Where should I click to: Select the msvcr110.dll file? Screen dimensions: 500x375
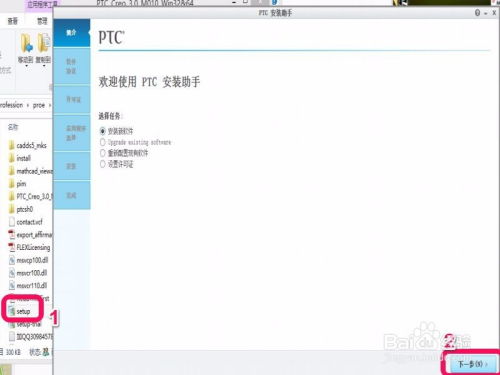click(x=28, y=286)
